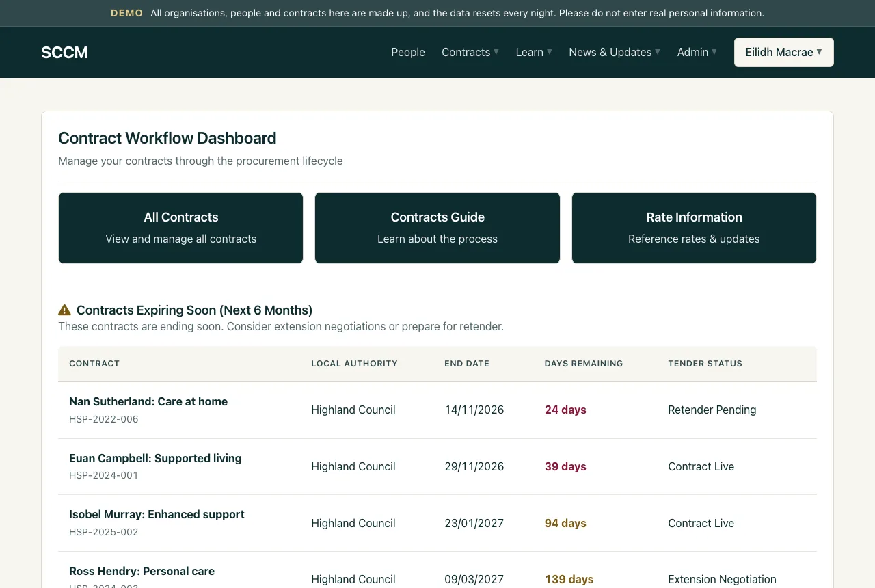Open the People page

tap(408, 52)
